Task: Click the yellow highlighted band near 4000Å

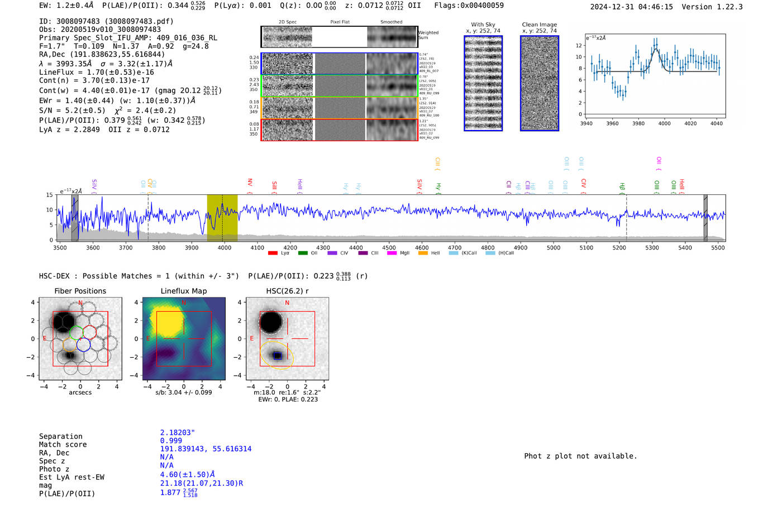Action: coord(222,218)
